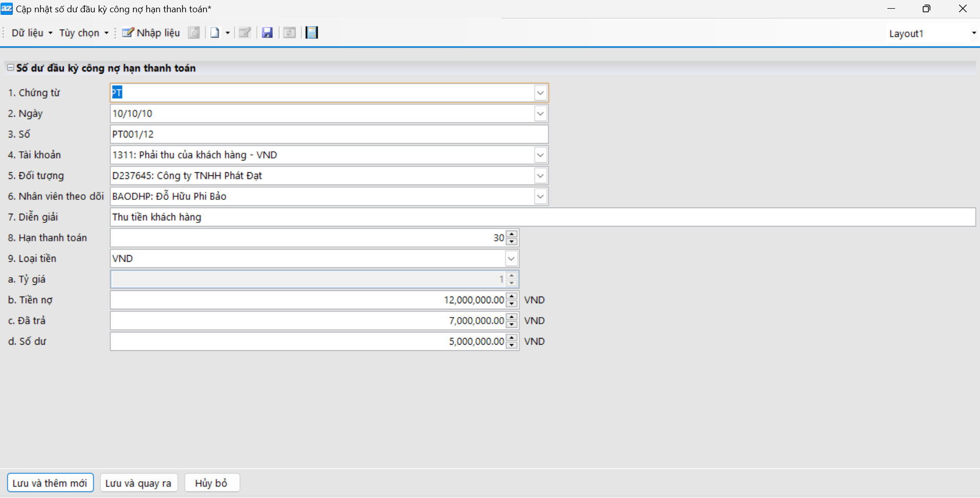Click the grayed-out refresh icon in toolbar
Viewport: 980px width, 498px height.
click(289, 33)
